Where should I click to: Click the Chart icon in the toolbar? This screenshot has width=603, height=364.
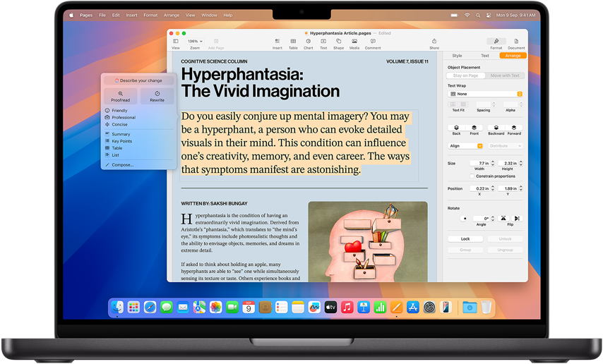[309, 43]
